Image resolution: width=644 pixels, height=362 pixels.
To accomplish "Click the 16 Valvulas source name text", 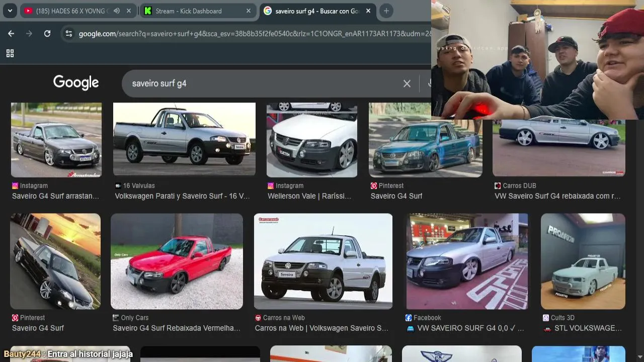I will [x=139, y=186].
